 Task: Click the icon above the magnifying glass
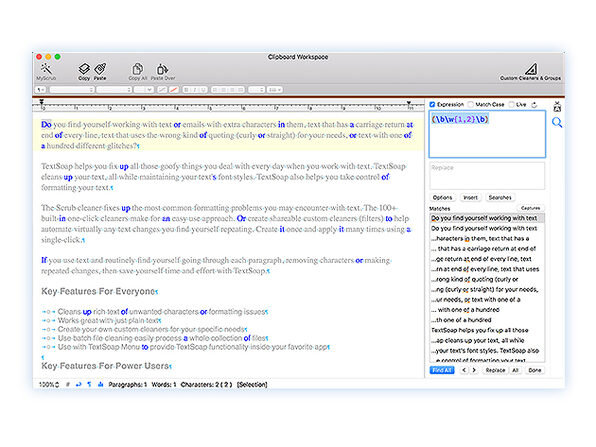pyautogui.click(x=557, y=106)
